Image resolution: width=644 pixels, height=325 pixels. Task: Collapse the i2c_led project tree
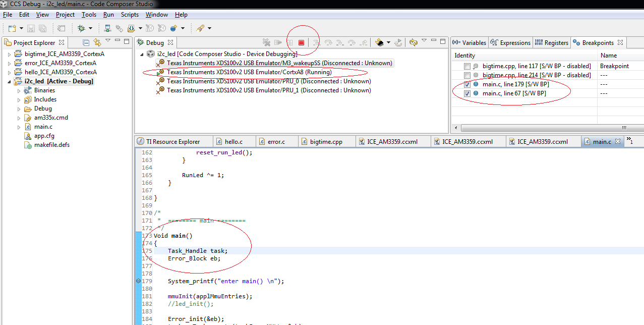(x=9, y=81)
